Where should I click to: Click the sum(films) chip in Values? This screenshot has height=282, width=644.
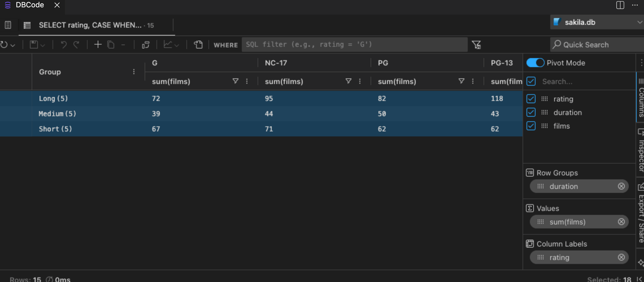pyautogui.click(x=568, y=222)
